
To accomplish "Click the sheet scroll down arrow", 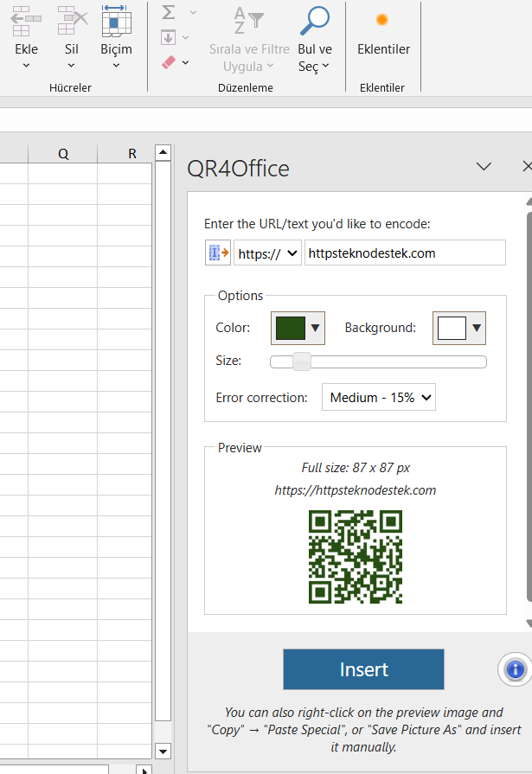I will [x=163, y=752].
